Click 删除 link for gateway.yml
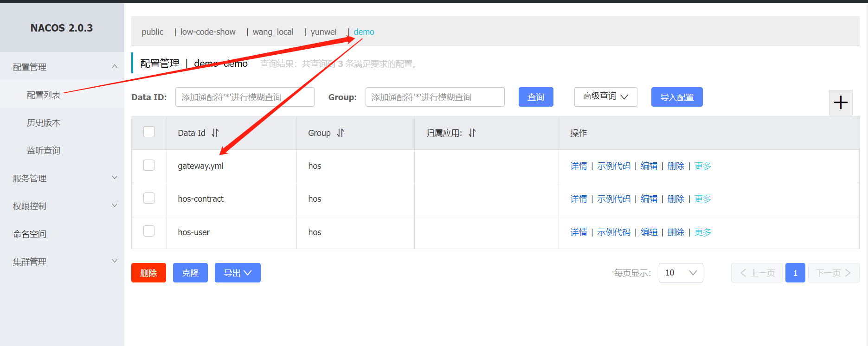868x346 pixels. coord(676,166)
